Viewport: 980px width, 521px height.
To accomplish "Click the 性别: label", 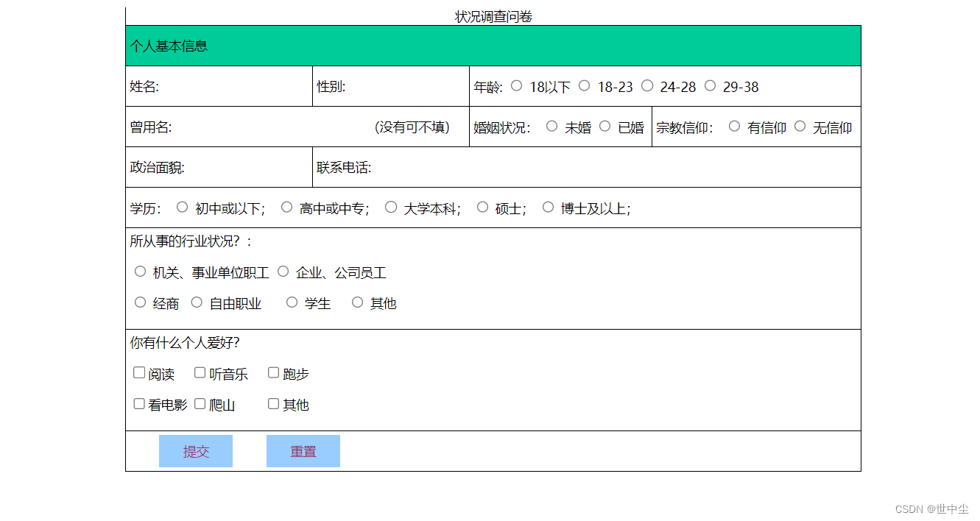I will [331, 86].
